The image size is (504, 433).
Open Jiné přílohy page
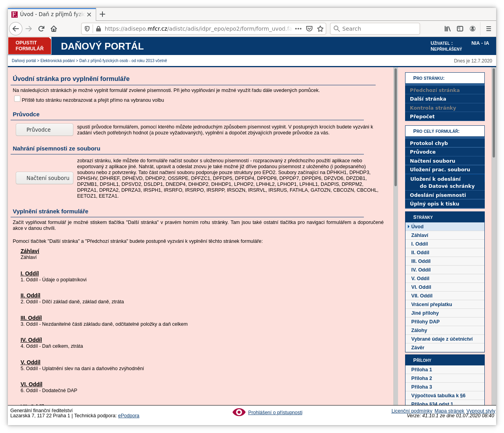point(445,313)
